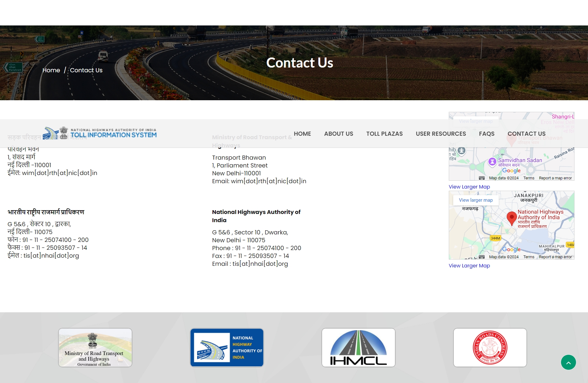The width and height of the screenshot is (588, 383).
Task: Open the CONTACT US menu item
Action: click(526, 134)
